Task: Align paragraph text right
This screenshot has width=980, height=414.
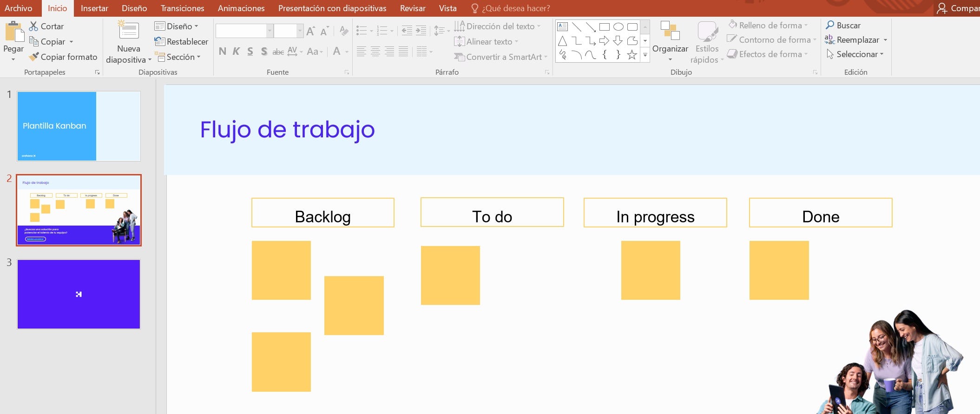Action: (389, 52)
